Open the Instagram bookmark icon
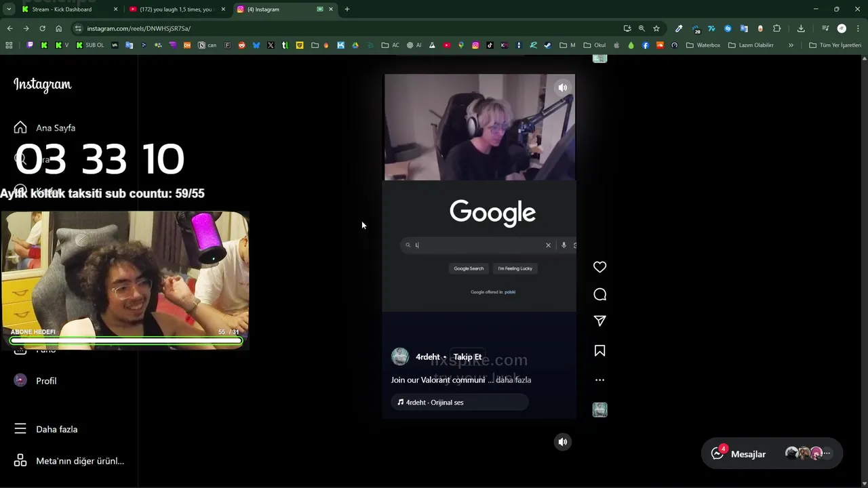The image size is (868, 488). click(475, 45)
